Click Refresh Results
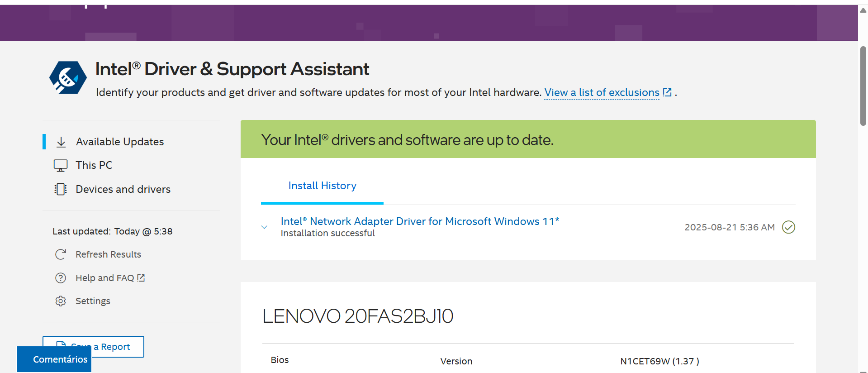Screen dimensions: 868x373 [108, 254]
